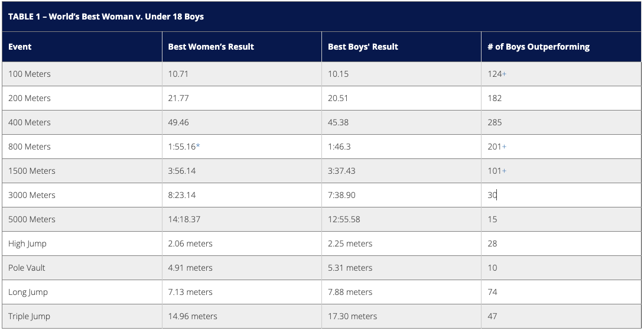Screen dimensions: 644x331
Task: Select the 3000 Meters boys' result 7:38.90
Action: click(x=341, y=195)
